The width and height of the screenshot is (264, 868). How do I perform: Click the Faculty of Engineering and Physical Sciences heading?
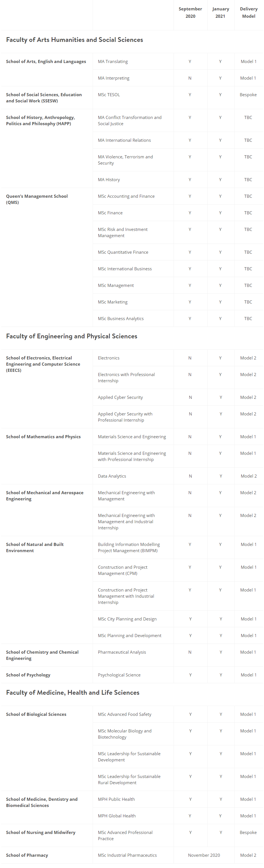72,336
